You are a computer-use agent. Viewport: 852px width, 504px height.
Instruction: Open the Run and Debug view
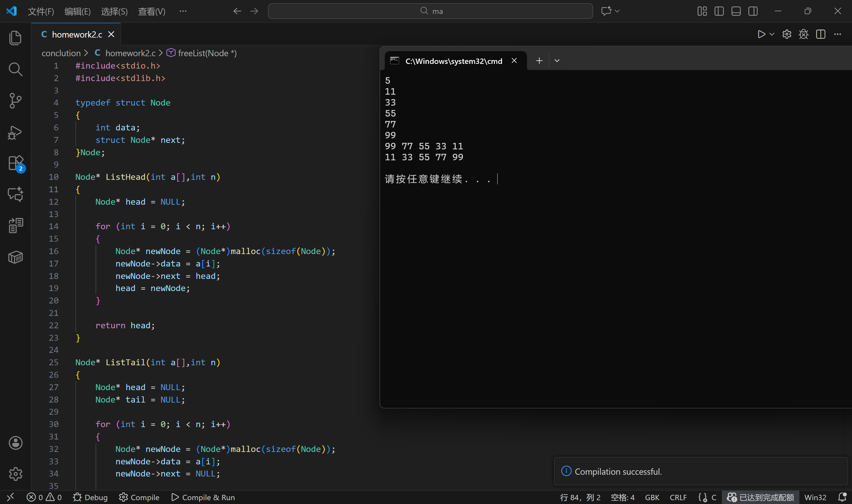coord(15,133)
